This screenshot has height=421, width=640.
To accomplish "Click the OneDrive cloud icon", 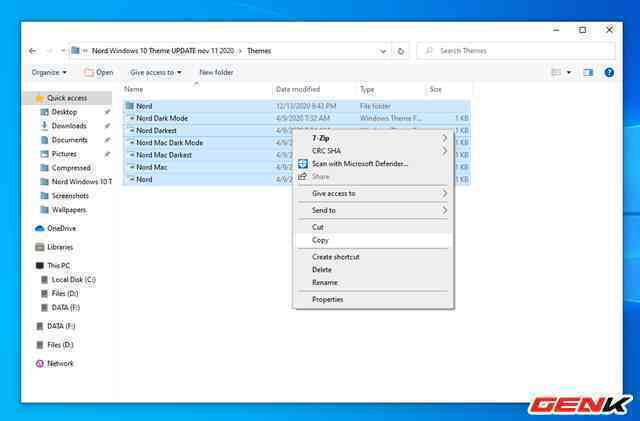I will [x=40, y=228].
